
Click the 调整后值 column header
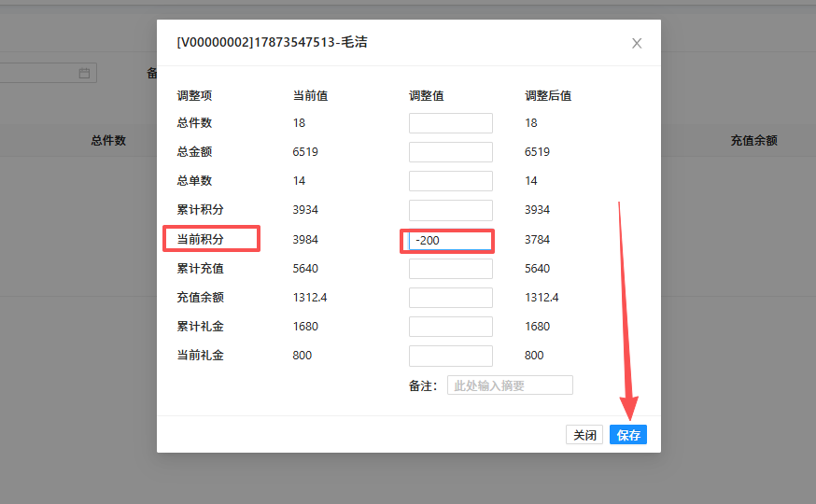[548, 96]
